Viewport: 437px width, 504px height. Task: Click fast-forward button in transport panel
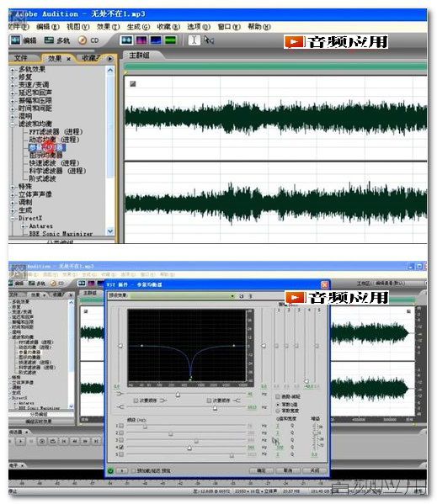85,441
